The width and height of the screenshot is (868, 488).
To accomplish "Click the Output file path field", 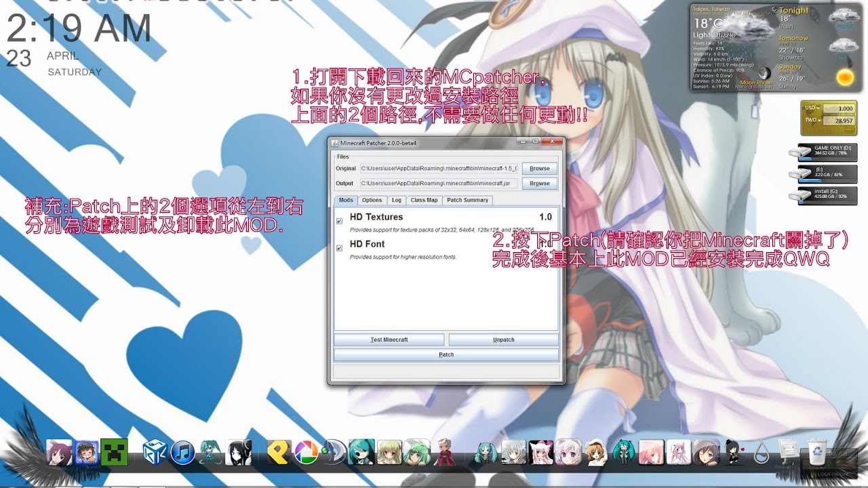I will (439, 183).
